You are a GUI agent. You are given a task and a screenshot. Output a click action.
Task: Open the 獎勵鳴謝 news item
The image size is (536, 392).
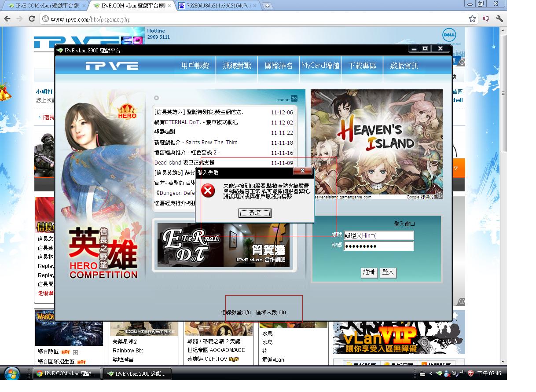(x=165, y=132)
